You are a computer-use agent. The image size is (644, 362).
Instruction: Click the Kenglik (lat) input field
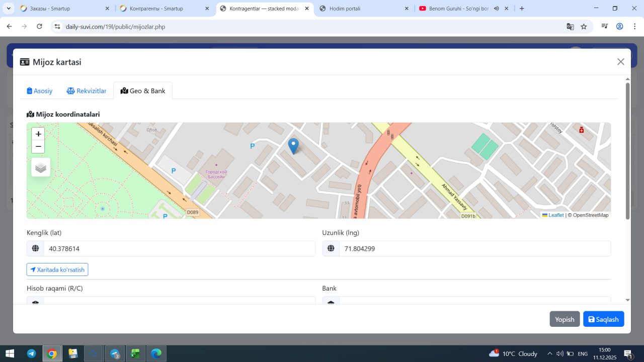(179, 248)
